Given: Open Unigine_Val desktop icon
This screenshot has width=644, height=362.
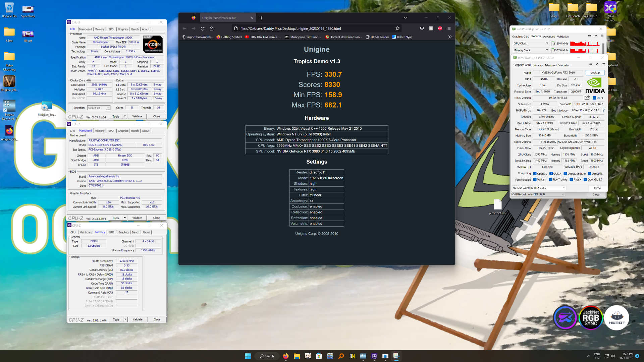Looking at the screenshot, I should [9, 83].
